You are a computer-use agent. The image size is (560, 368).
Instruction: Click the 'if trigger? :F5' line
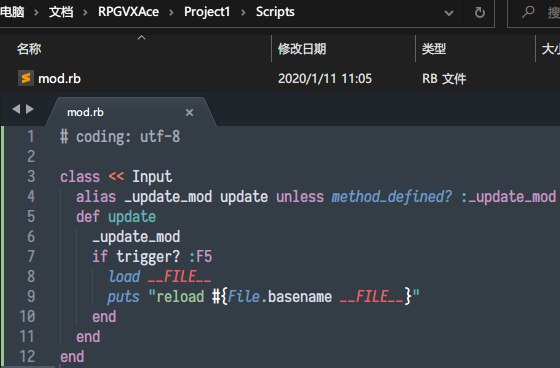coord(152,257)
